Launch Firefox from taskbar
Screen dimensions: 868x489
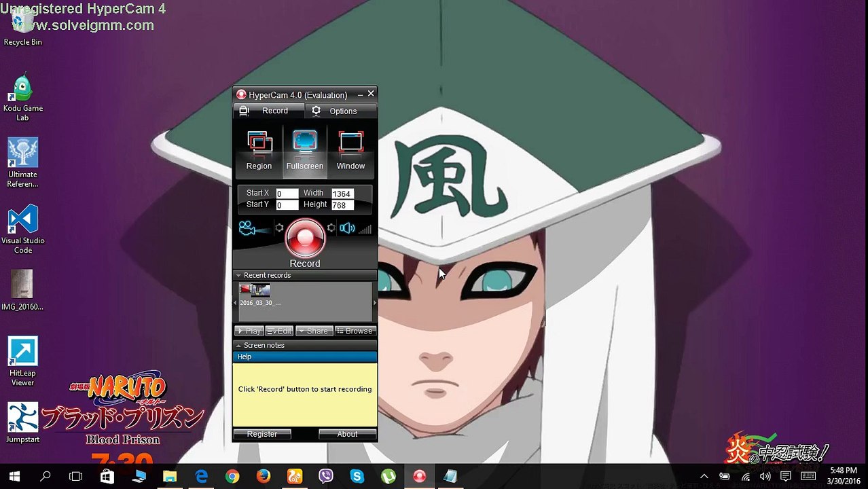click(264, 477)
